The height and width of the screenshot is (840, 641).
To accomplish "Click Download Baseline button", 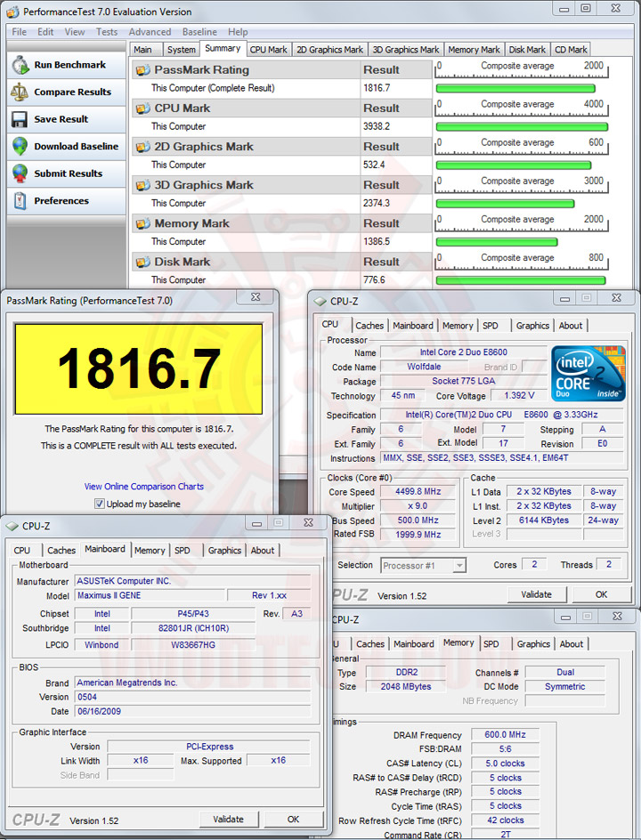I will 67,146.
